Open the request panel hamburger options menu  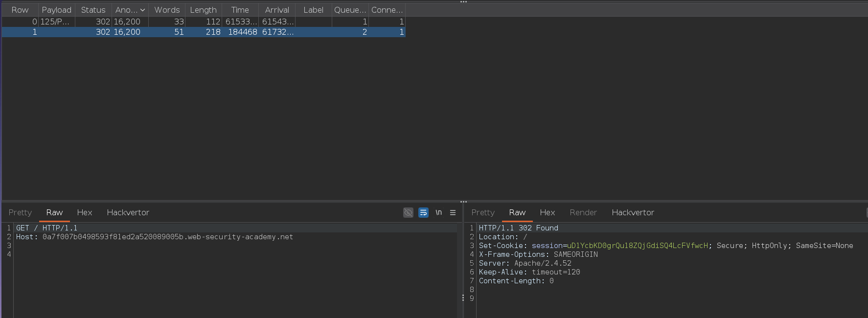453,212
